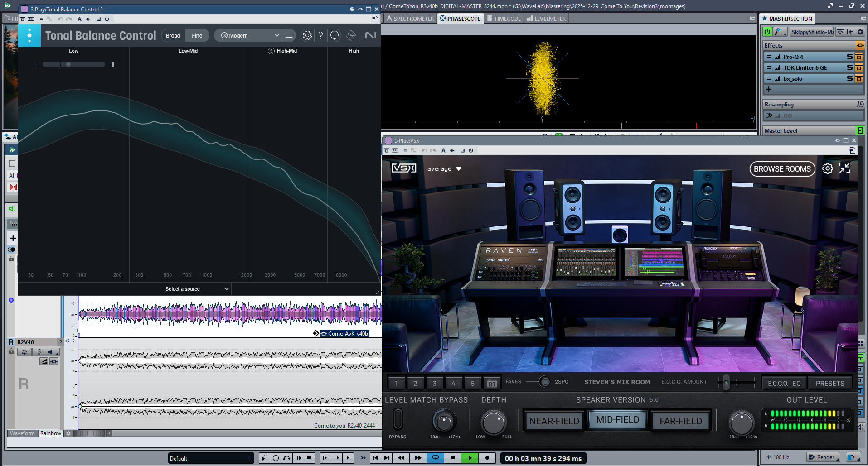The image size is (868, 466).
Task: Switch to the Levelmeter tab
Action: pos(546,19)
